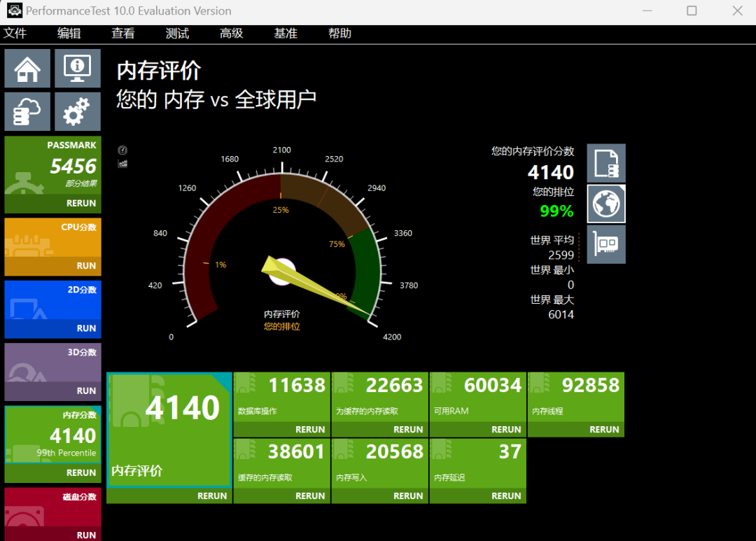Rerun the 缓存的内存读取 test
This screenshot has width=756, height=541.
pos(310,496)
